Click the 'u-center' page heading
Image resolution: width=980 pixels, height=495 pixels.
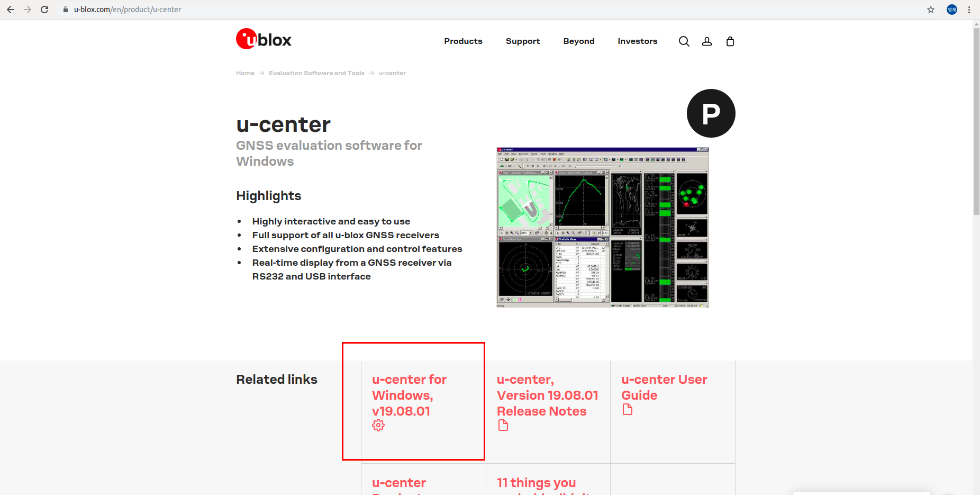coord(283,125)
